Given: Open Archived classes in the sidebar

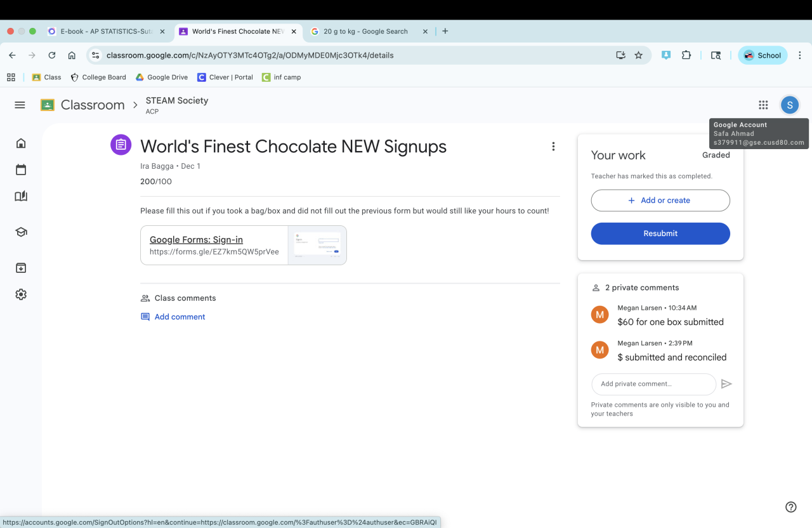Looking at the screenshot, I should coord(21,268).
